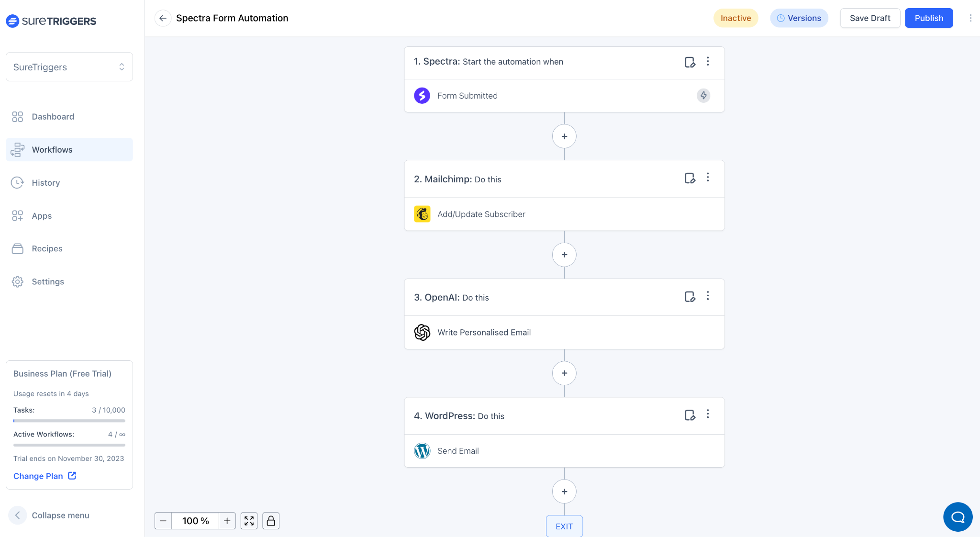This screenshot has width=980, height=537.
Task: Open note editor for Spectra trigger step
Action: 690,62
